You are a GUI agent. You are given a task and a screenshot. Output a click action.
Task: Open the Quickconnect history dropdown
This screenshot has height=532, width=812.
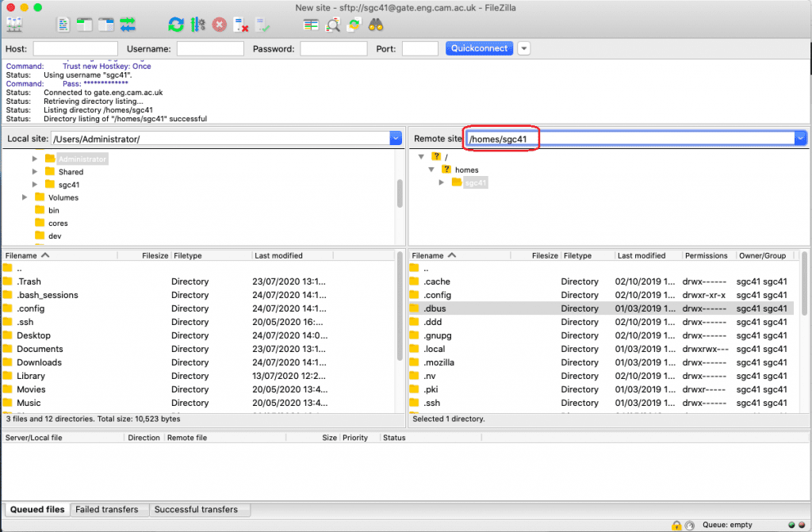(x=523, y=48)
